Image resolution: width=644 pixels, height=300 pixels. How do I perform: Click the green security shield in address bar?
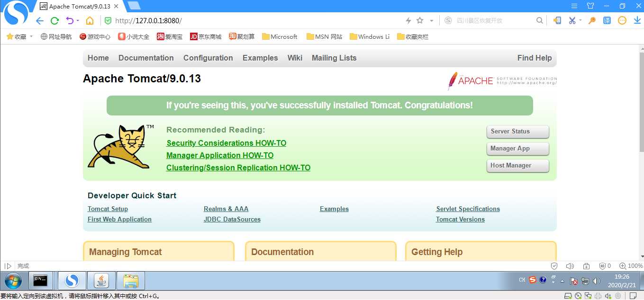pyautogui.click(x=108, y=21)
